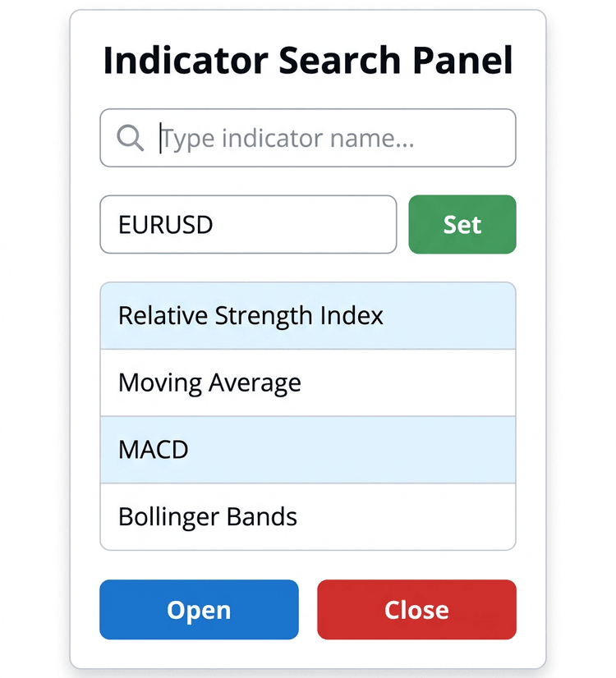Pick Bollinger Bands in the indicator list
This screenshot has width=616, height=678.
click(x=307, y=517)
